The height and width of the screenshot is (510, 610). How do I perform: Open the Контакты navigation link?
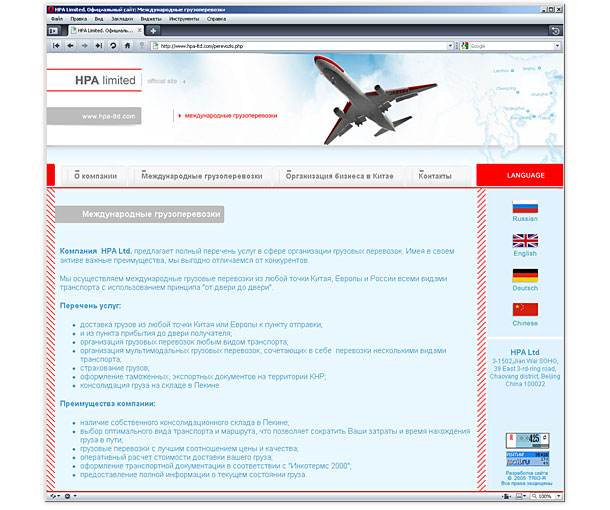(435, 176)
